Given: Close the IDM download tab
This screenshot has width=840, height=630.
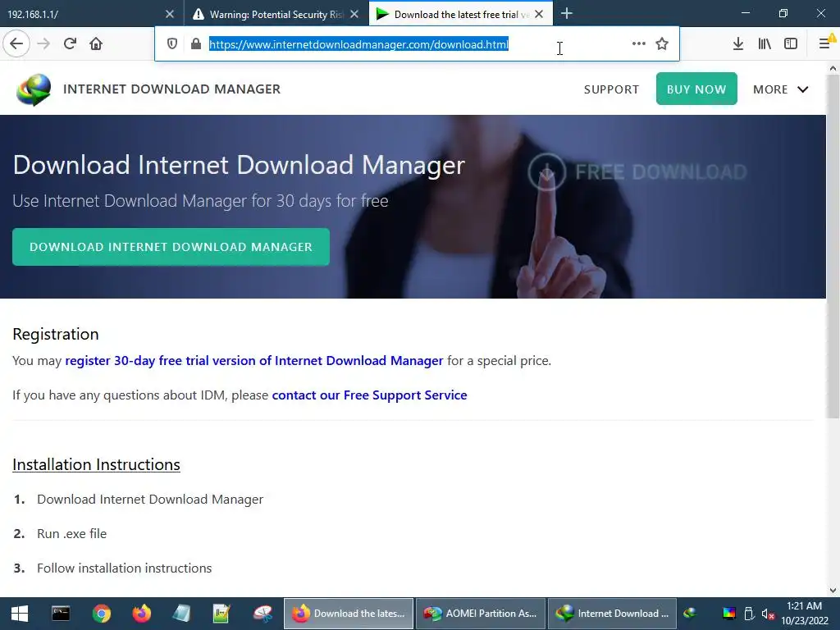Looking at the screenshot, I should [x=539, y=15].
